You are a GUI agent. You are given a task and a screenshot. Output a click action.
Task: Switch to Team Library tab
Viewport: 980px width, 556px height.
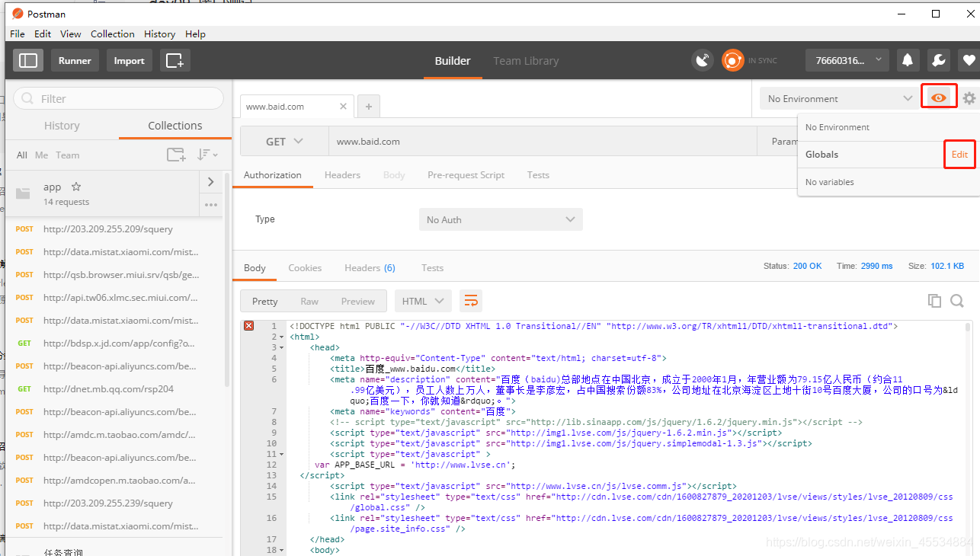526,61
